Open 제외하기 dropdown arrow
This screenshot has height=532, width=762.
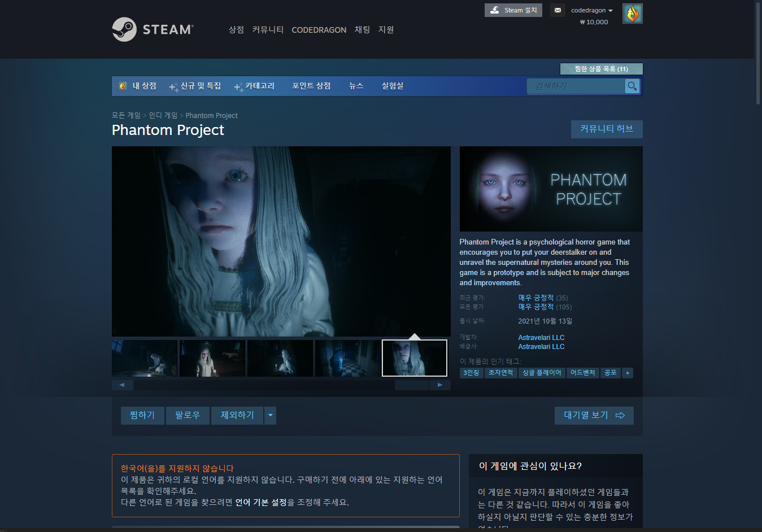pos(270,415)
